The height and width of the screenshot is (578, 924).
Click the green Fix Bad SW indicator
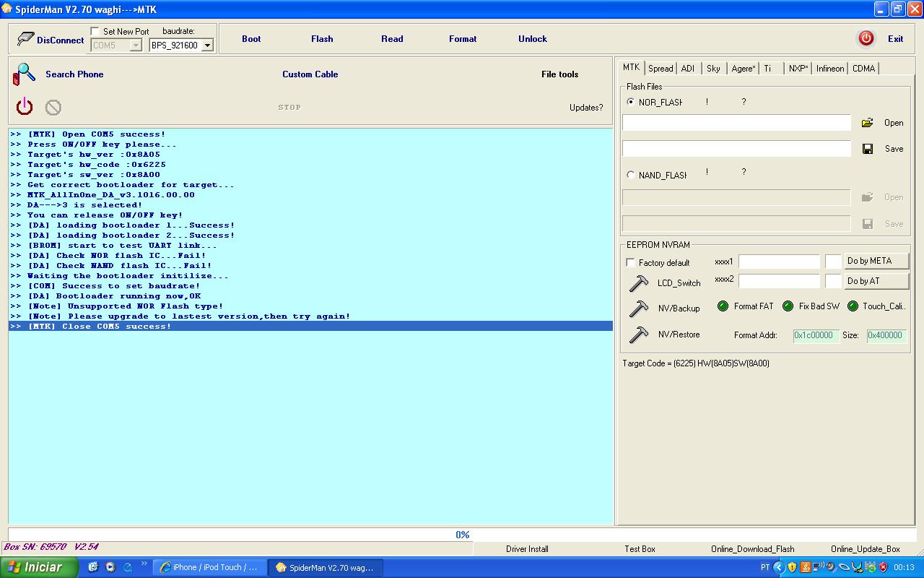[788, 306]
